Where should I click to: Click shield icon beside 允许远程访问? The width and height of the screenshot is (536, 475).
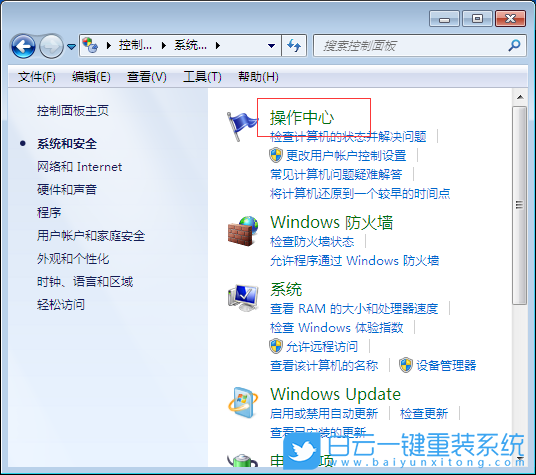tap(276, 346)
